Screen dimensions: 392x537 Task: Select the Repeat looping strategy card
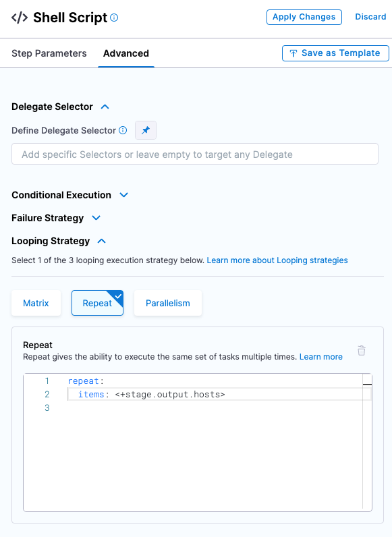pos(97,303)
